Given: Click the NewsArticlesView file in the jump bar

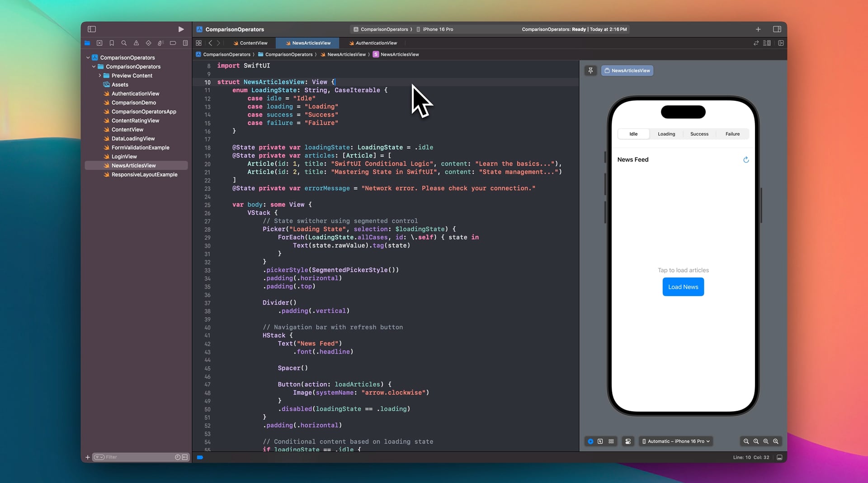Looking at the screenshot, I should tap(343, 54).
